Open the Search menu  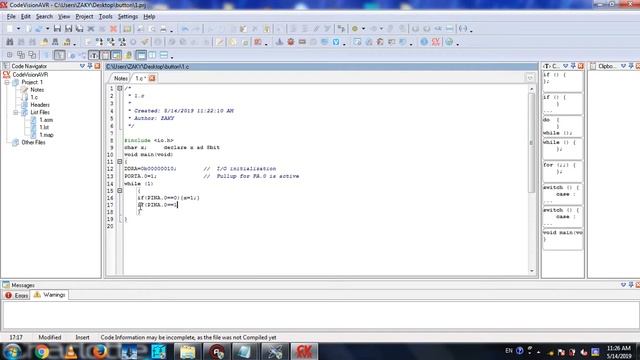44,17
